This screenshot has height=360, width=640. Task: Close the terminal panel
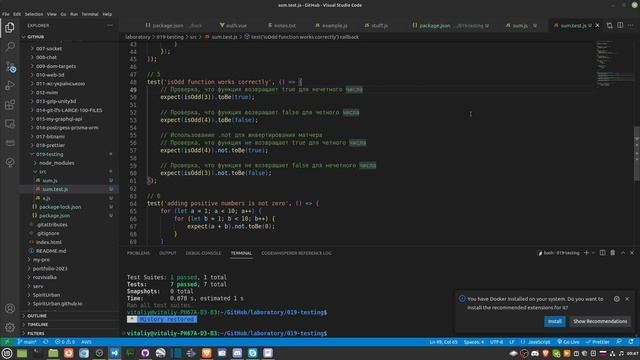click(x=632, y=253)
